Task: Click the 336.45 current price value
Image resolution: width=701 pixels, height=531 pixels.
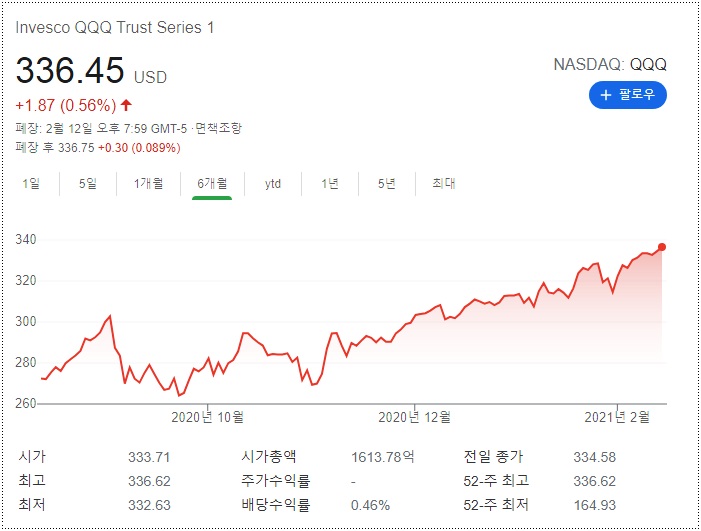Action: point(70,70)
